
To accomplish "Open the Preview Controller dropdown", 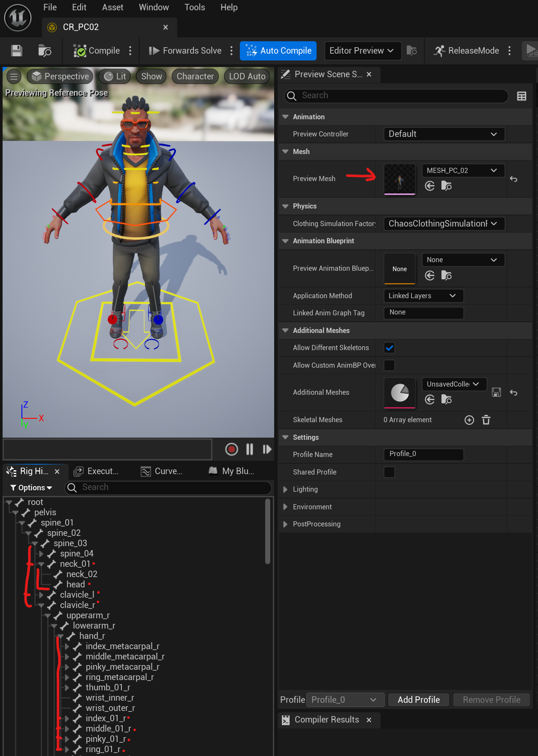I will (x=444, y=134).
